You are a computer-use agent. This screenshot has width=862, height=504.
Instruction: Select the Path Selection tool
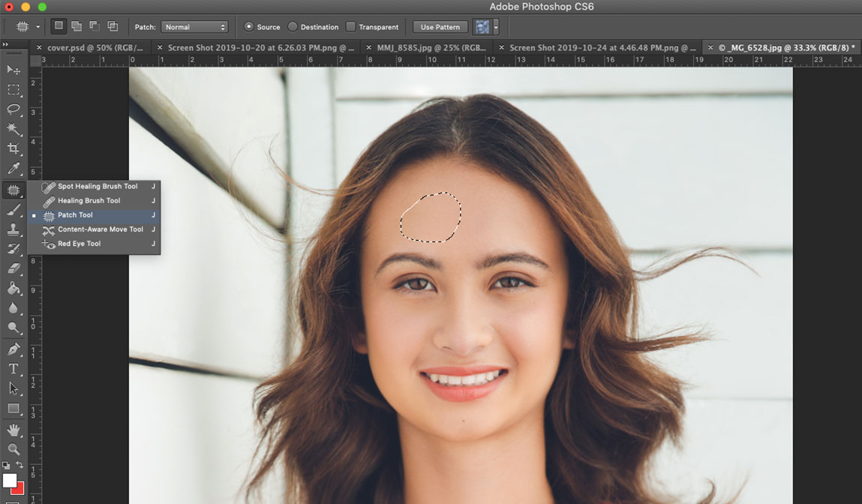14,389
